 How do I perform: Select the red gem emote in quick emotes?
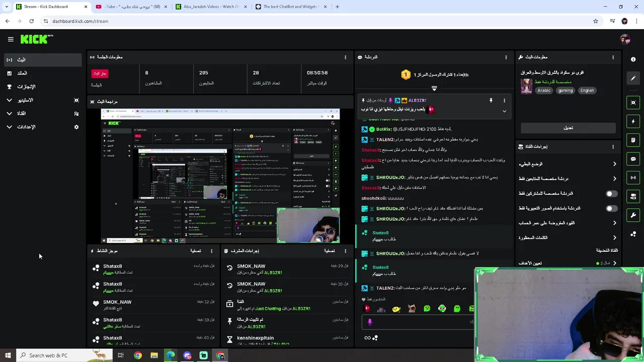pyautogui.click(x=367, y=309)
